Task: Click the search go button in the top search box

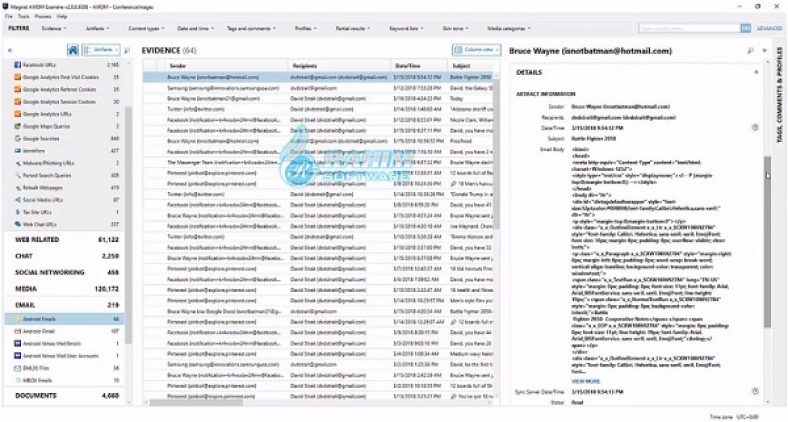Action: click(746, 28)
